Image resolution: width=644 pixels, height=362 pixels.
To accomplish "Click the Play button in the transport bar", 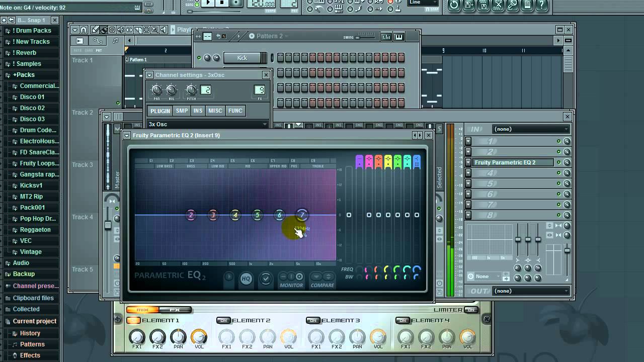I will pos(208,3).
